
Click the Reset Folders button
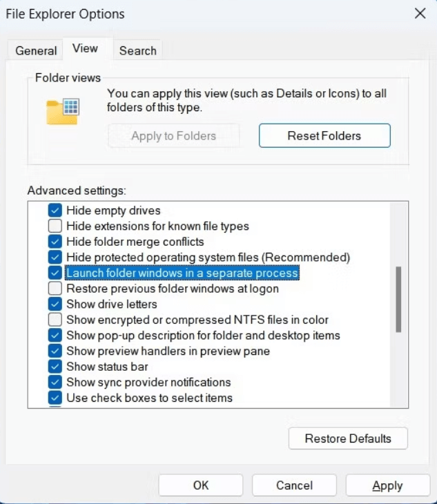point(324,135)
